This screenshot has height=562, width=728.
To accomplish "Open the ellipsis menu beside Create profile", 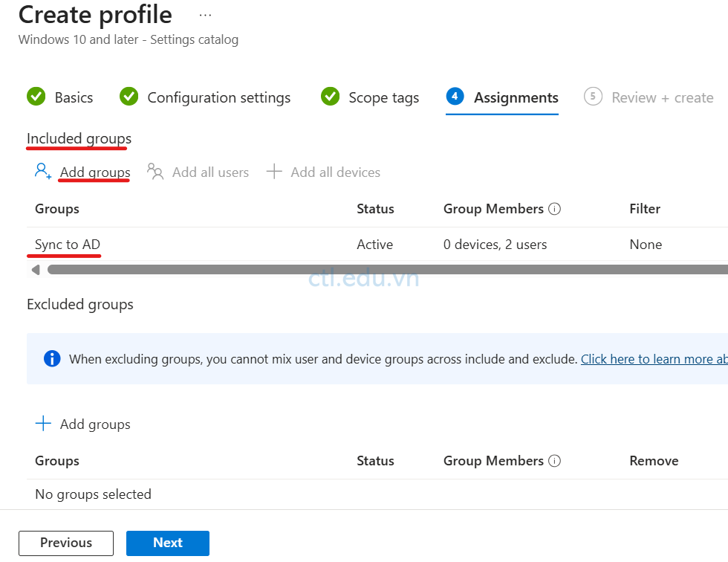I will (205, 16).
